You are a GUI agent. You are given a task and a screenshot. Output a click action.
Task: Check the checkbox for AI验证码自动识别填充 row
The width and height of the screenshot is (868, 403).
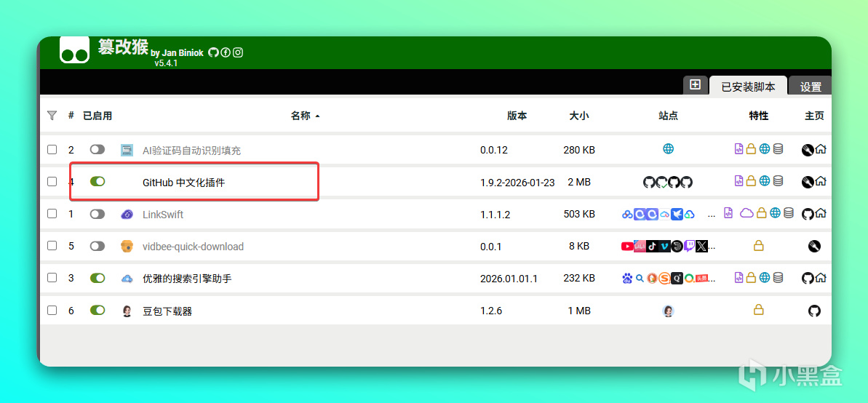52,149
